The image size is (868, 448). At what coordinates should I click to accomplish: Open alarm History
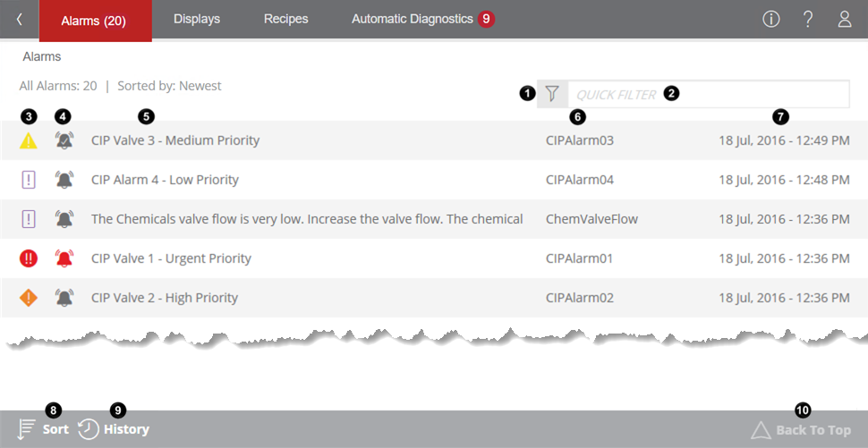pyautogui.click(x=114, y=429)
